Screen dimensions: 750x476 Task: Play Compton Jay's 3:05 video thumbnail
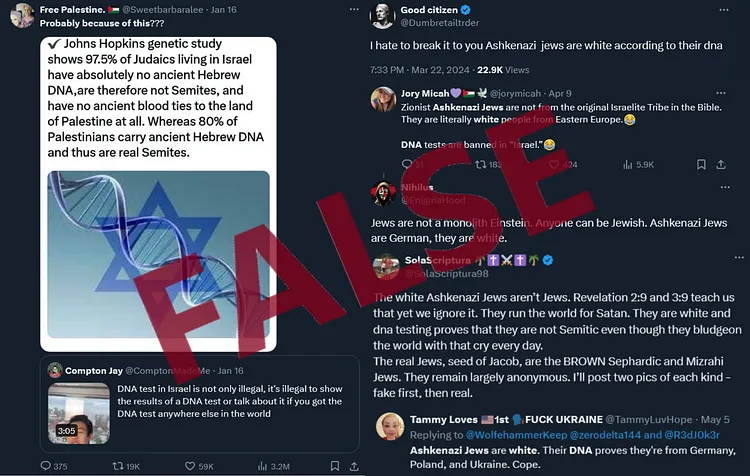click(79, 413)
